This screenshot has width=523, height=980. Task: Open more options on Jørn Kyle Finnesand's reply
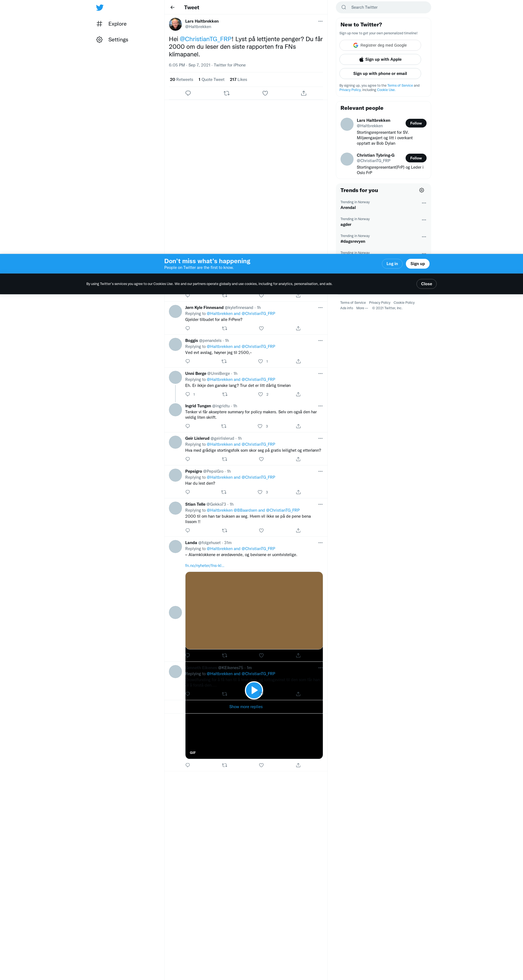point(320,307)
